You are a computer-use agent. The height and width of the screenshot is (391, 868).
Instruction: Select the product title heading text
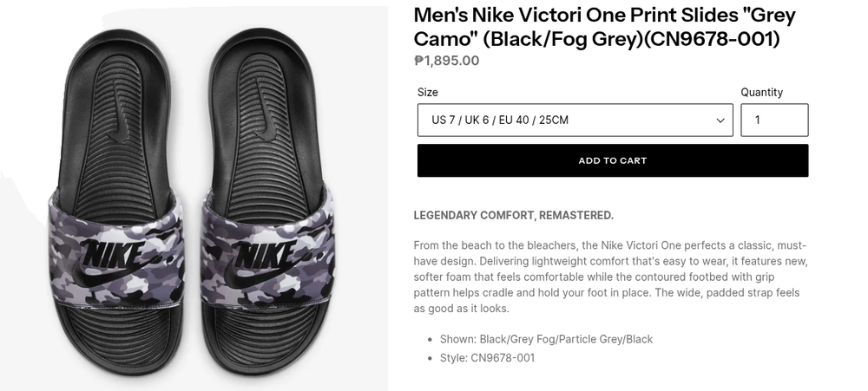click(604, 27)
